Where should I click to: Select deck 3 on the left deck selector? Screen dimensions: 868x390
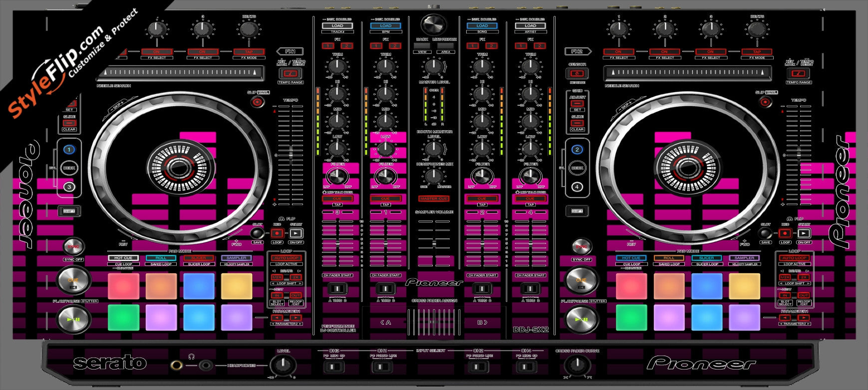(69, 187)
